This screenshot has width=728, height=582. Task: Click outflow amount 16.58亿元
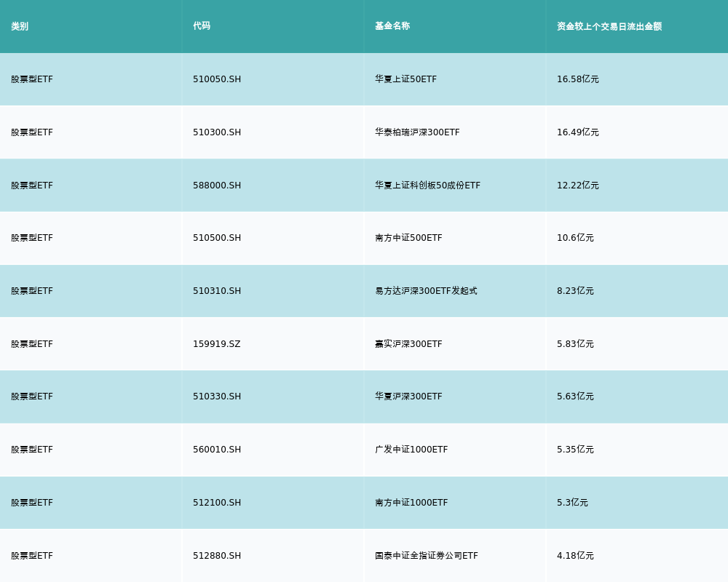pos(577,79)
